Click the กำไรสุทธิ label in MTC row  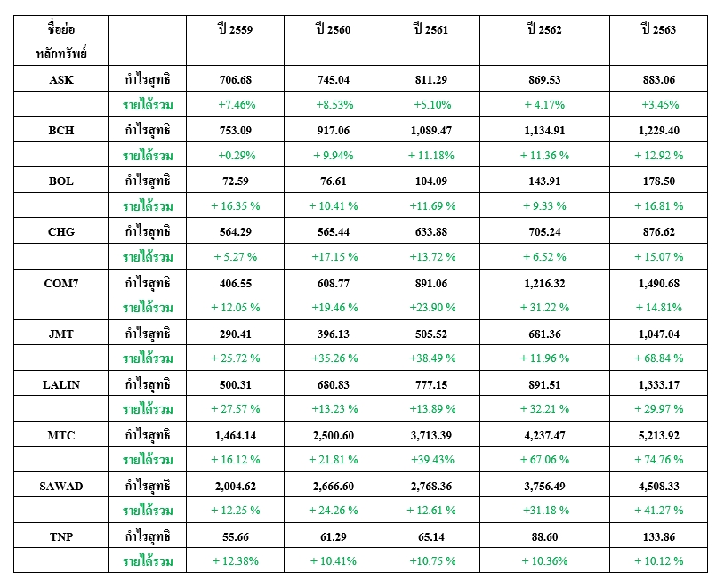[148, 435]
